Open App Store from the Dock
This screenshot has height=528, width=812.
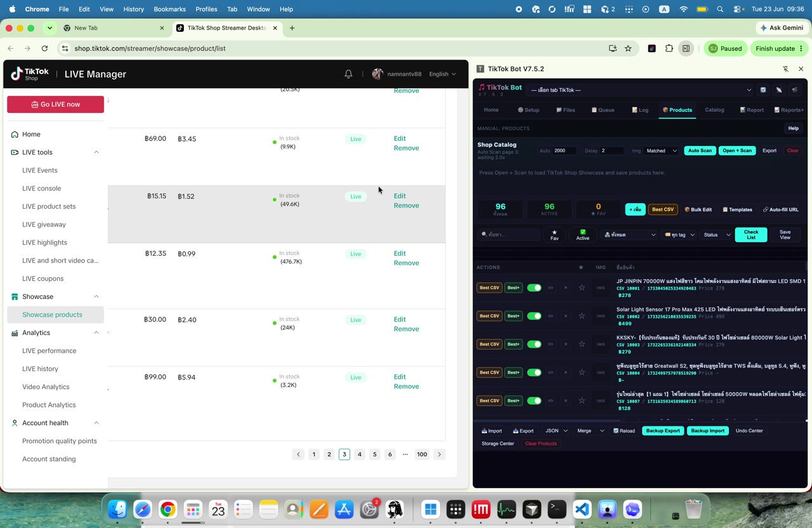344,510
